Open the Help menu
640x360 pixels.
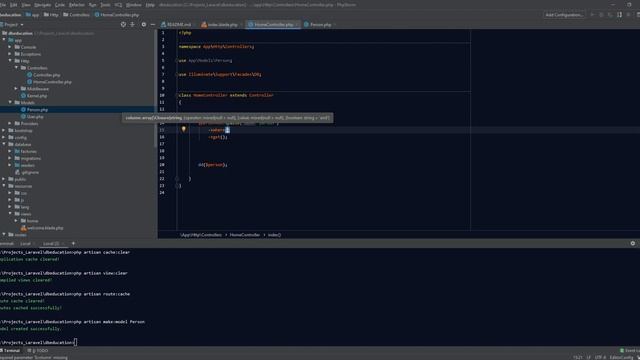point(150,5)
